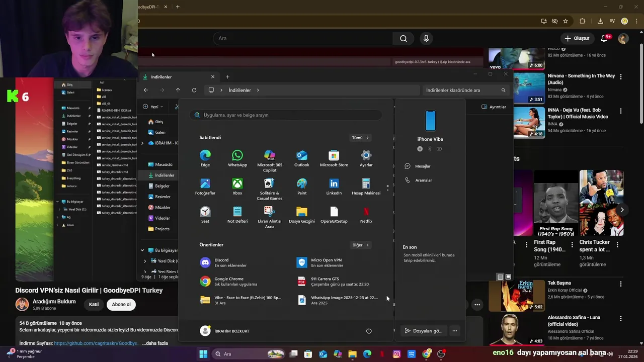This screenshot has width=644, height=362.
Task: Launch Not Defteri notepad
Action: [x=237, y=215]
